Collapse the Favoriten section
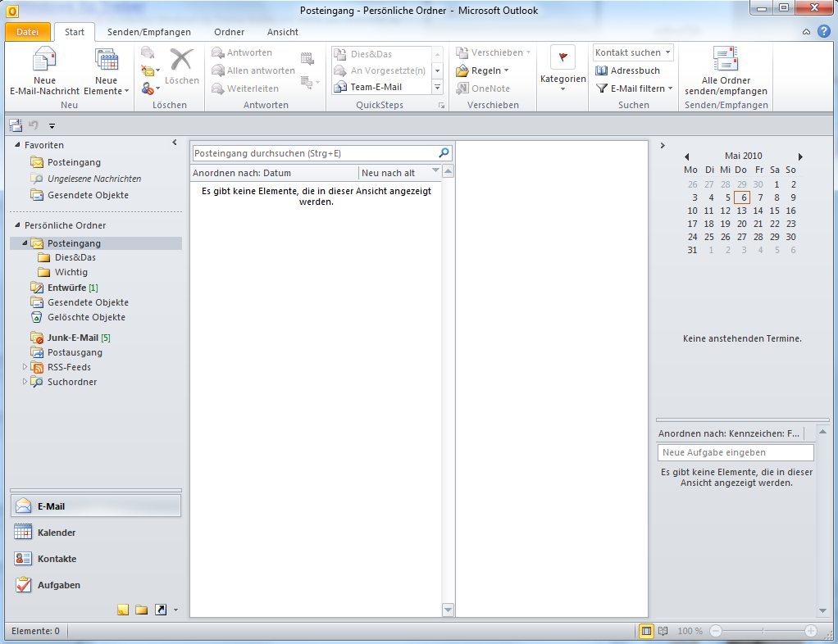Screen dimensions: 838x644 (x=174, y=141)
